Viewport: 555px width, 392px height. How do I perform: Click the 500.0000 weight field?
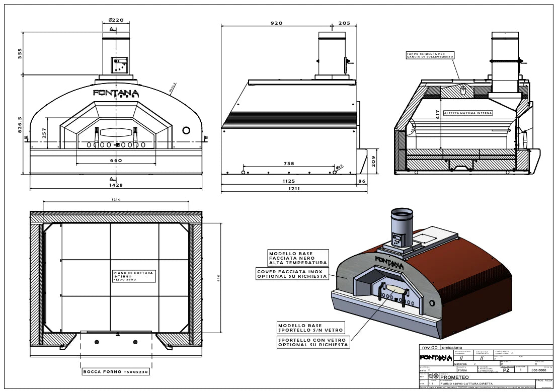[539, 369]
